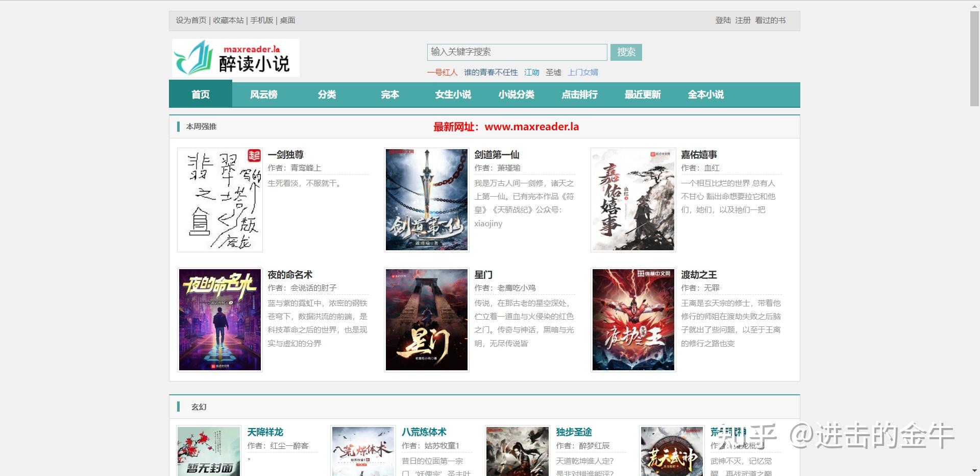Click the 独步圣途 book title link
The height and width of the screenshot is (476, 980).
click(574, 432)
